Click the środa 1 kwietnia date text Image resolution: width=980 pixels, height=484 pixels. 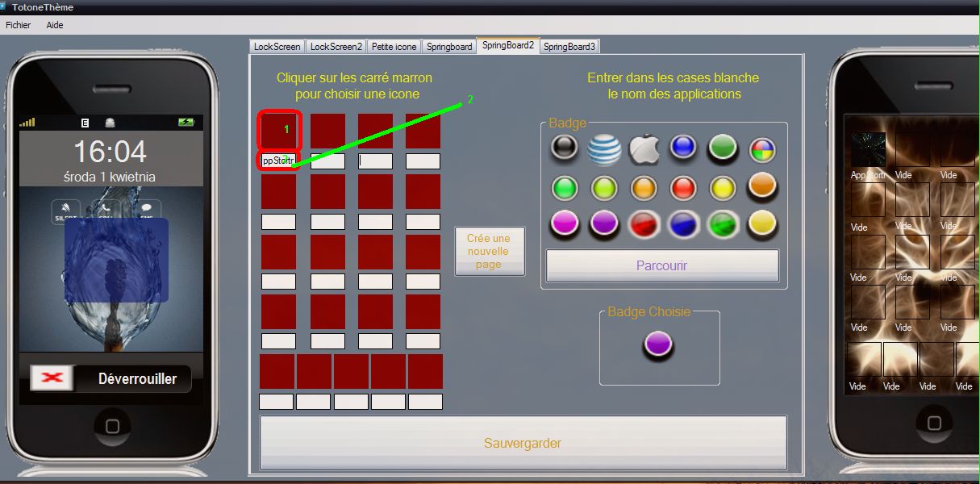(110, 177)
